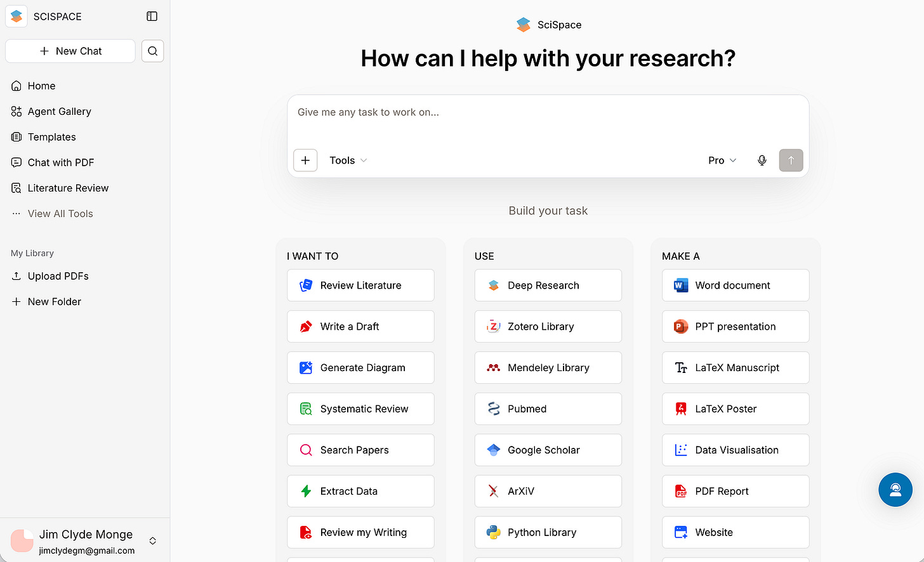
Task: Click the Python Library icon
Action: tap(494, 533)
